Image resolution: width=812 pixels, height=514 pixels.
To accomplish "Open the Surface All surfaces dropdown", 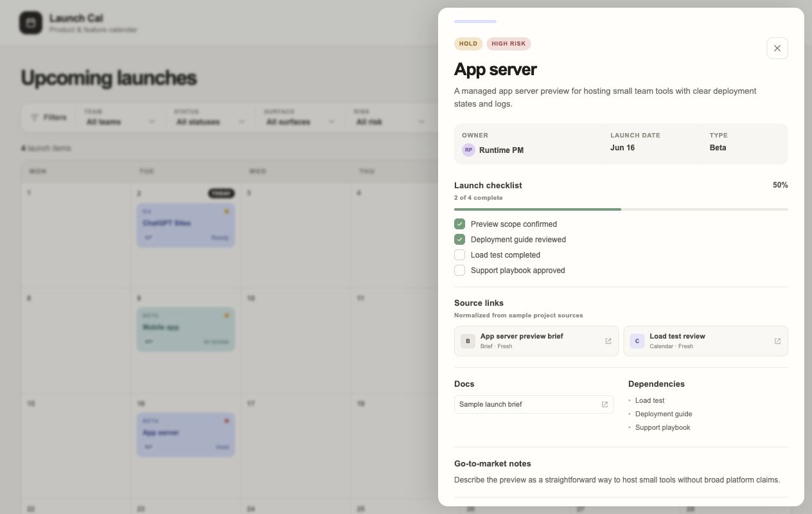I will coord(300,117).
